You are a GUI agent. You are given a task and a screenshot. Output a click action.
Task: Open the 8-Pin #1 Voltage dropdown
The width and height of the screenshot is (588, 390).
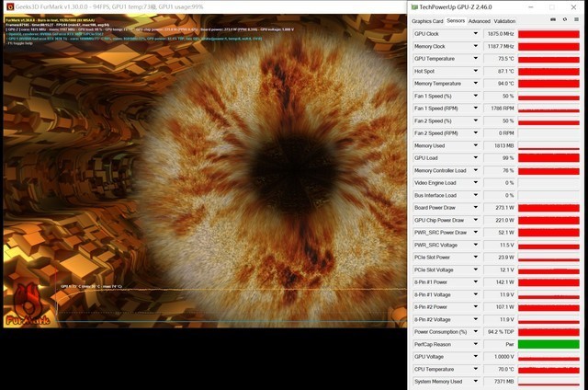[x=476, y=294]
